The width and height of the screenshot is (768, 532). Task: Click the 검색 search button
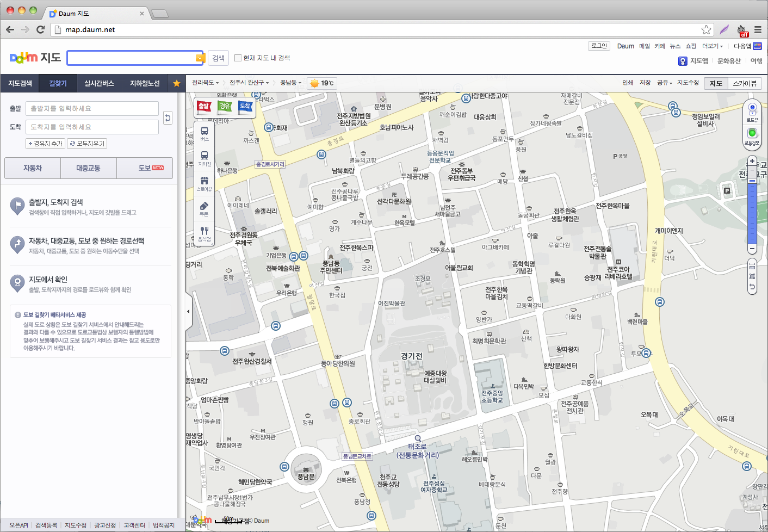click(x=218, y=58)
